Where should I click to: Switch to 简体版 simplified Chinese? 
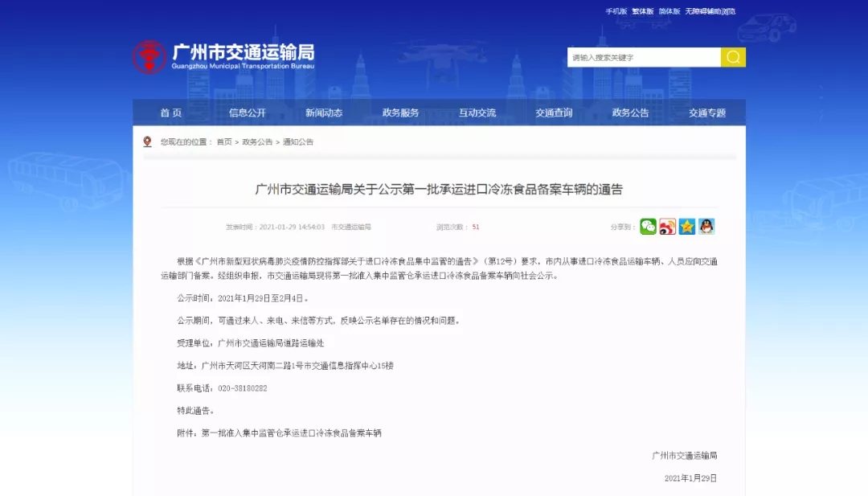(x=669, y=11)
